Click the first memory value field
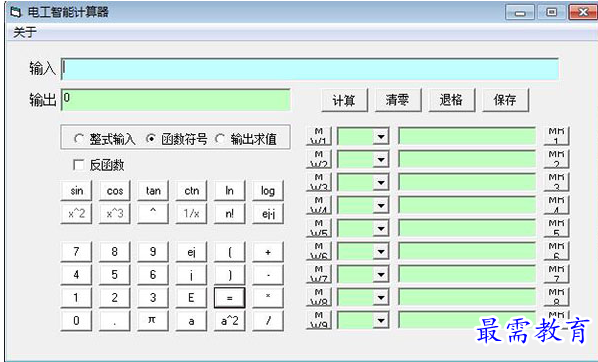The height and width of the screenshot is (362, 598). 467,136
